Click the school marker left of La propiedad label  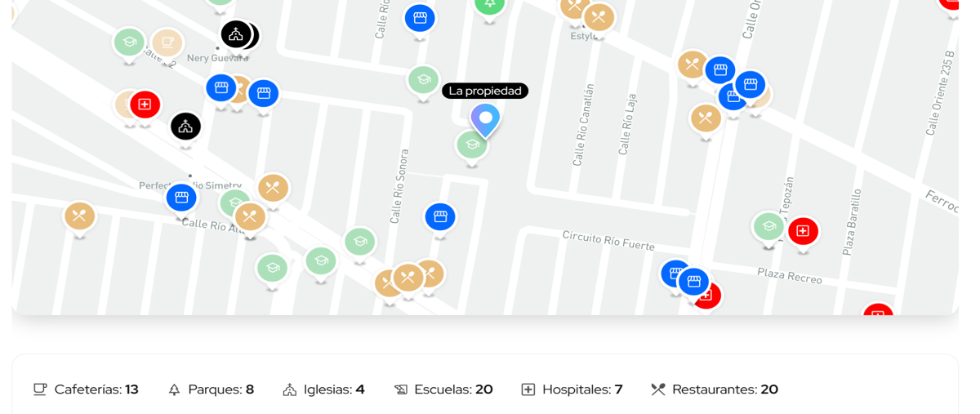pyautogui.click(x=423, y=80)
